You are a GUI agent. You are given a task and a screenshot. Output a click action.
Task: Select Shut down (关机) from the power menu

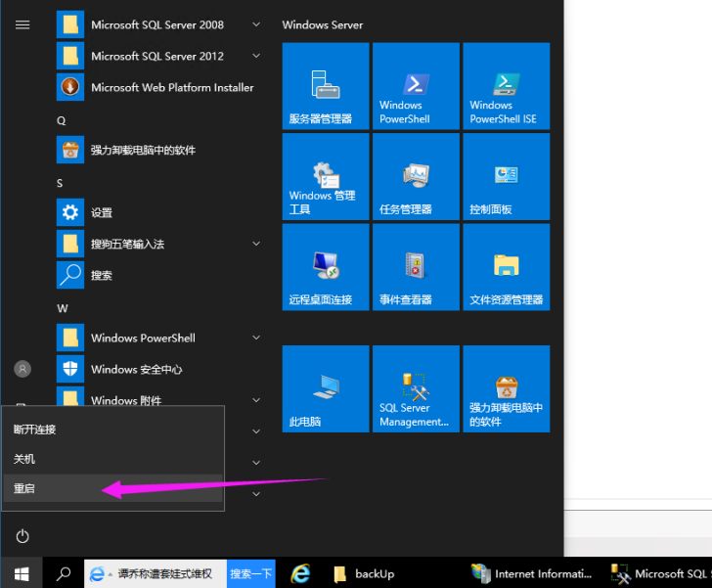pyautogui.click(x=24, y=459)
